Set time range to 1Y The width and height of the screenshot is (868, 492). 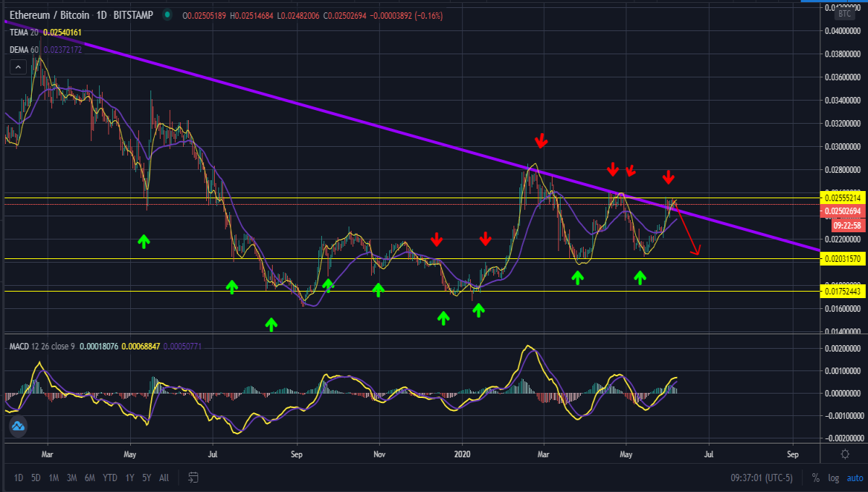[129, 478]
